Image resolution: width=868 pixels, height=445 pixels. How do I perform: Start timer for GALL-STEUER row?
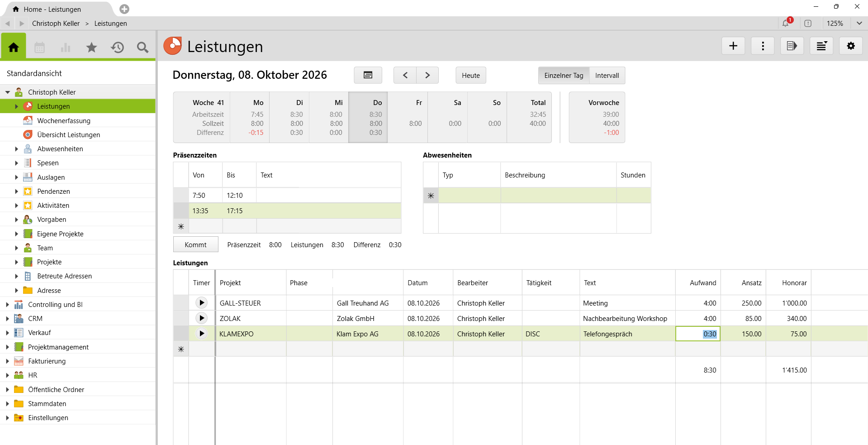click(202, 303)
